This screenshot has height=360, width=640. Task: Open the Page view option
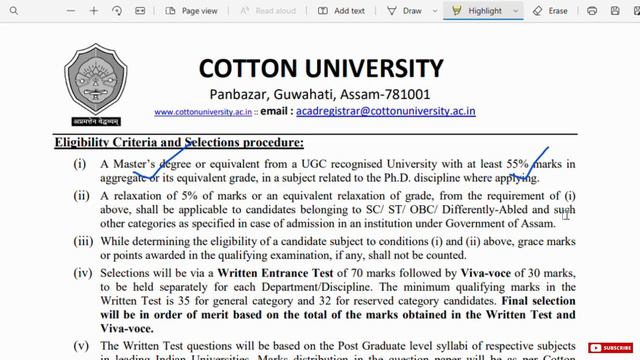click(x=191, y=11)
